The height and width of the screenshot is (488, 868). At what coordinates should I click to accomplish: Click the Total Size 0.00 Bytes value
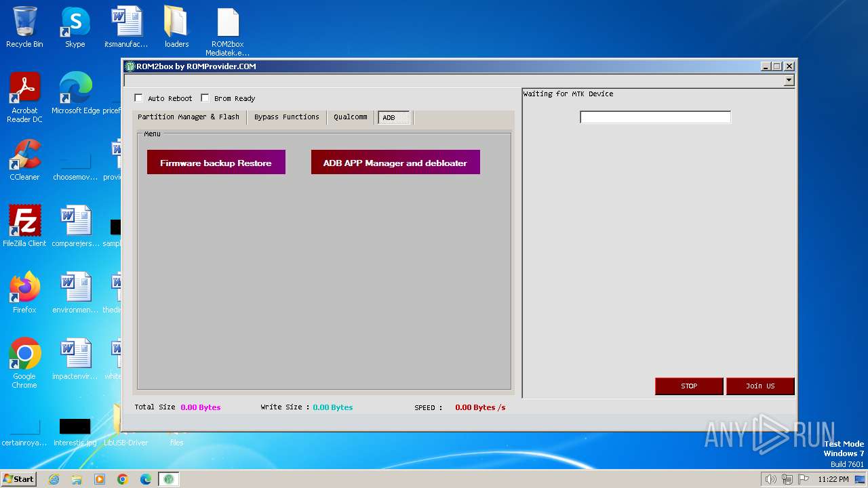(x=201, y=407)
